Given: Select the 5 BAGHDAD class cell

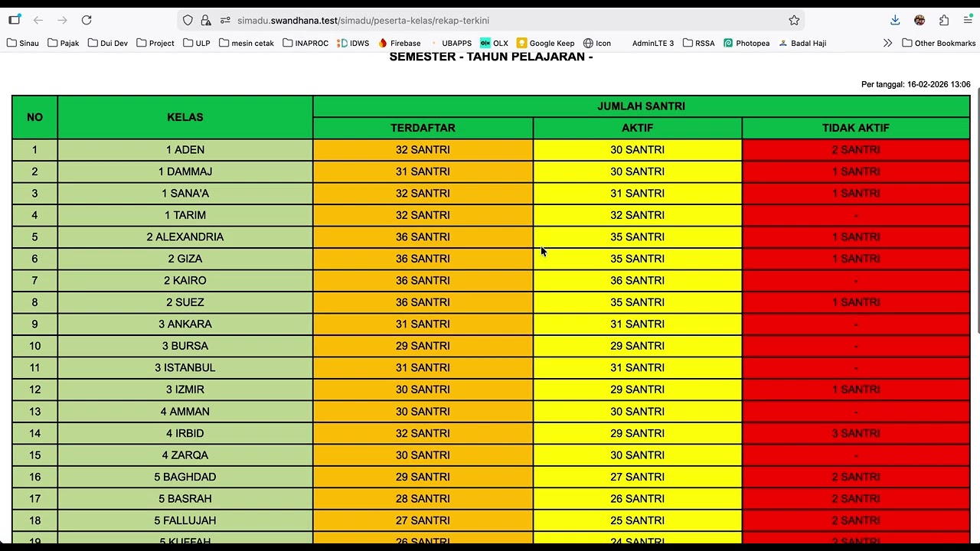Looking at the screenshot, I should (185, 477).
